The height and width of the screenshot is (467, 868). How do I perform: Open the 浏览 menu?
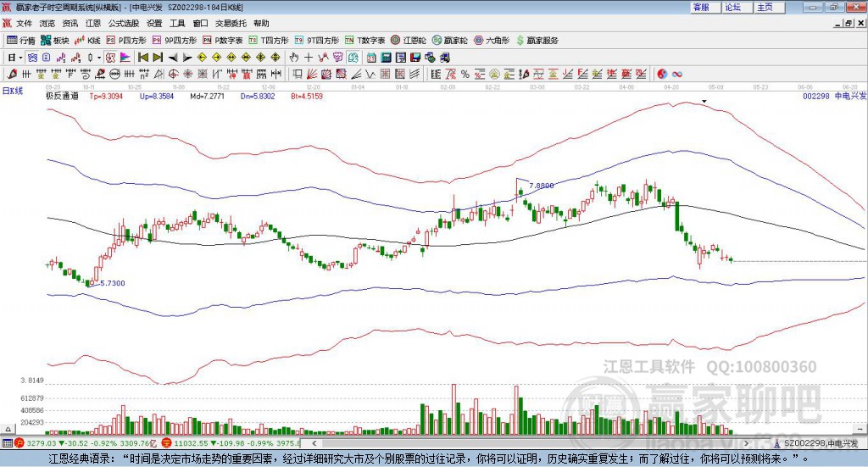coord(47,23)
